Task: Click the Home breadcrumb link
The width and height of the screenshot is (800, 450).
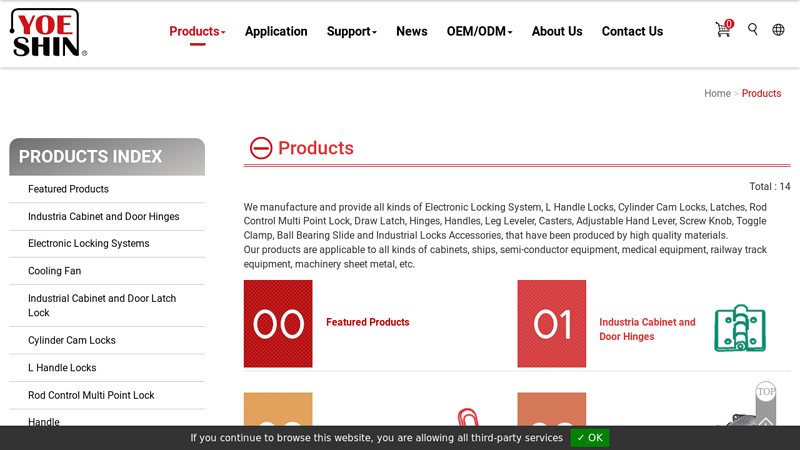Action: [717, 93]
